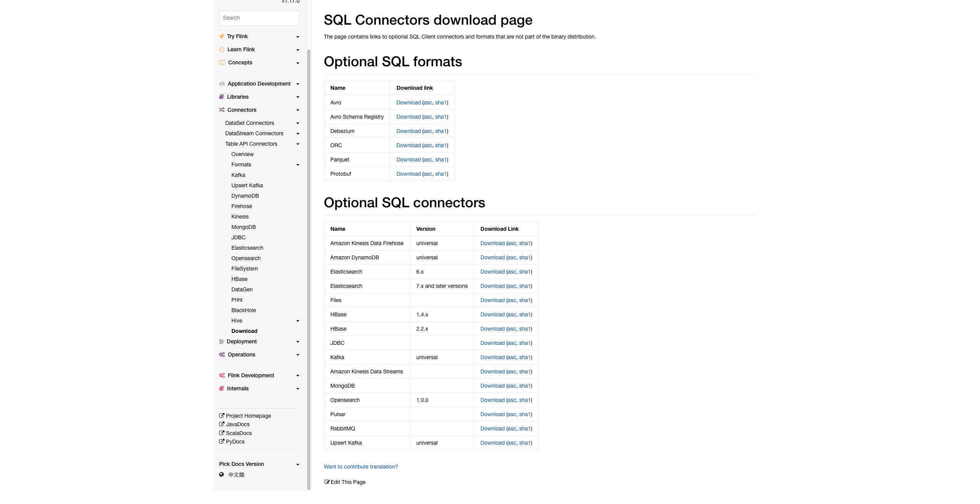Click the Flink Development gears icon
980x504 pixels.
[222, 375]
